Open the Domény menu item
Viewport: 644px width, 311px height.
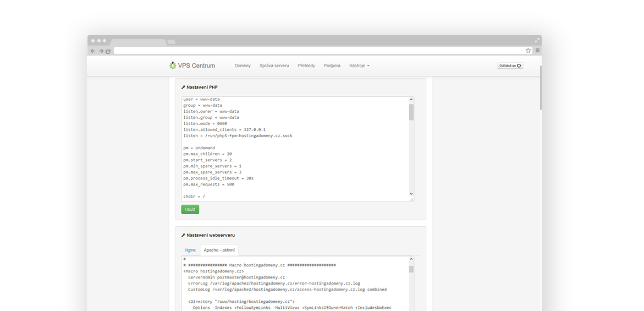pyautogui.click(x=243, y=66)
